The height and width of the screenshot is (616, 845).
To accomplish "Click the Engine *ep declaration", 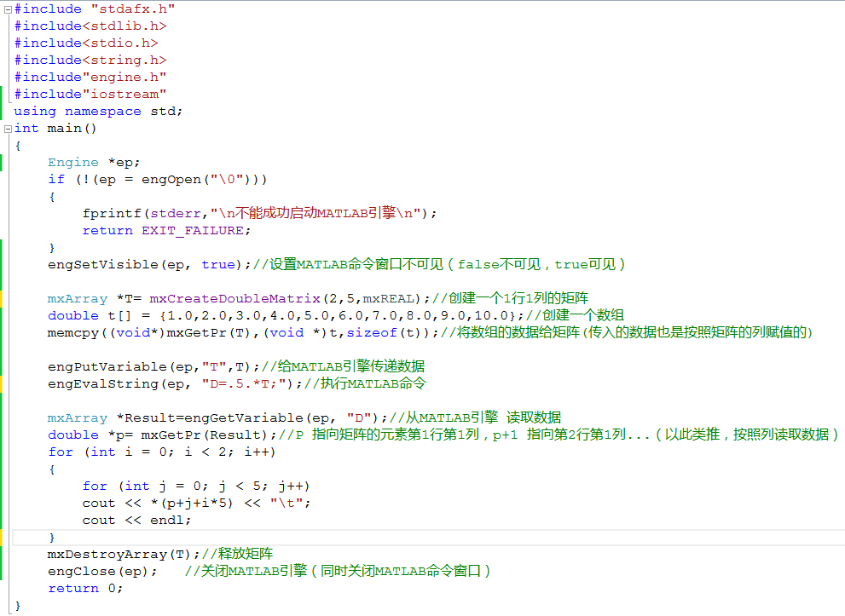I will click(94, 163).
